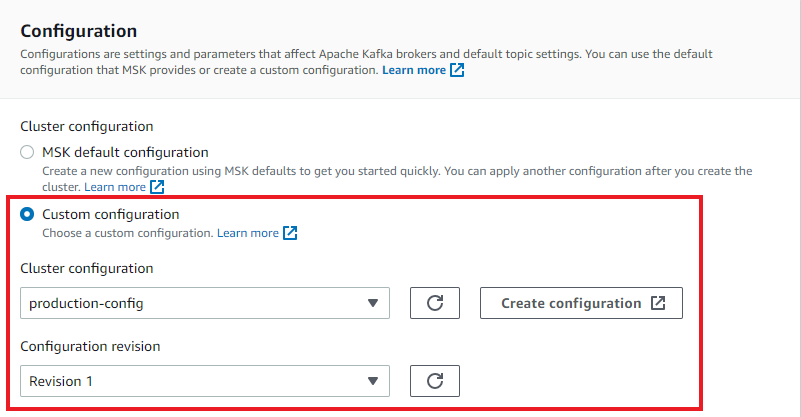Click the external-link icon under MSK default configuration
The image size is (801, 417).
point(157,187)
